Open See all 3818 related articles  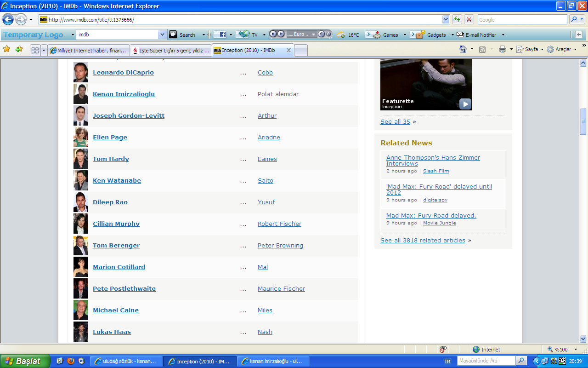click(x=423, y=240)
